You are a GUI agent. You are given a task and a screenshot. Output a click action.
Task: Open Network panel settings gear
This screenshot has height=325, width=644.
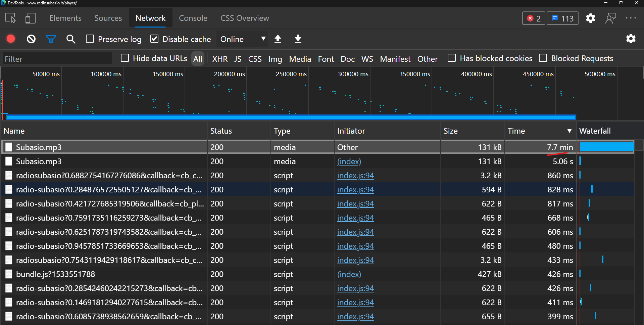point(631,39)
